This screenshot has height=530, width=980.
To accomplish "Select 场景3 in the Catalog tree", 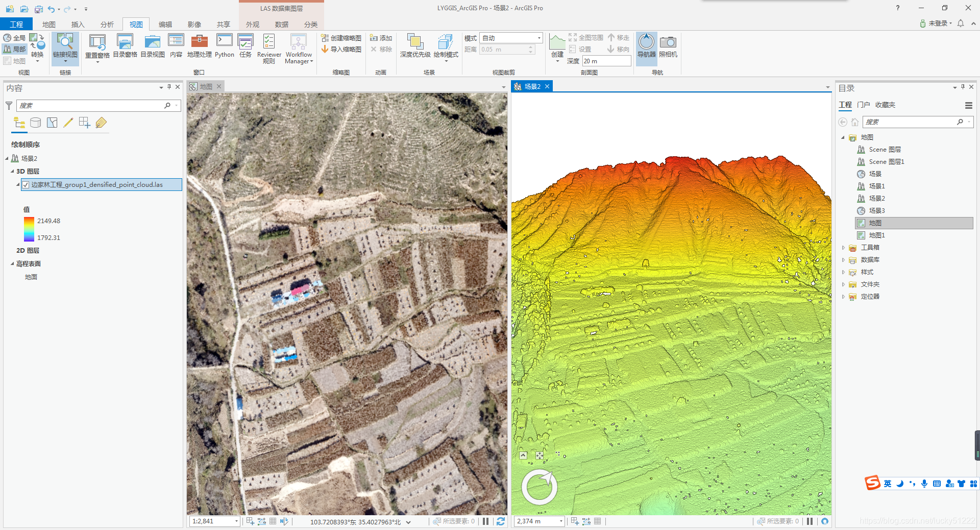I will click(x=877, y=211).
